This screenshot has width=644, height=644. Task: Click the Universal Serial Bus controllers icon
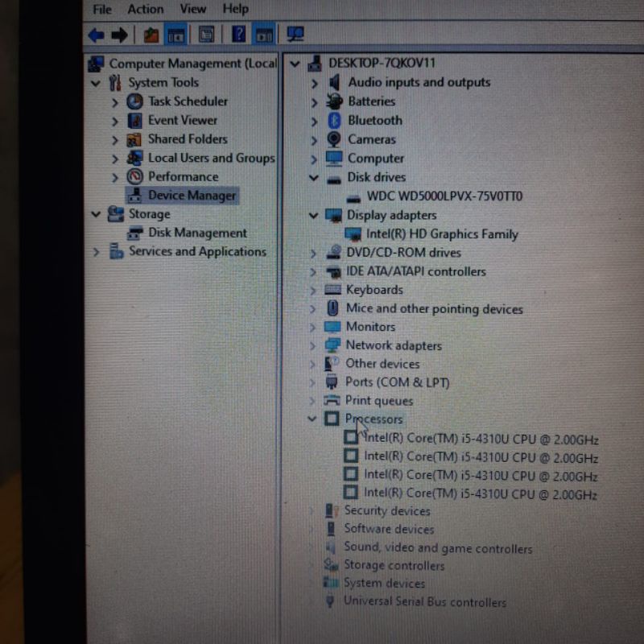(x=329, y=601)
